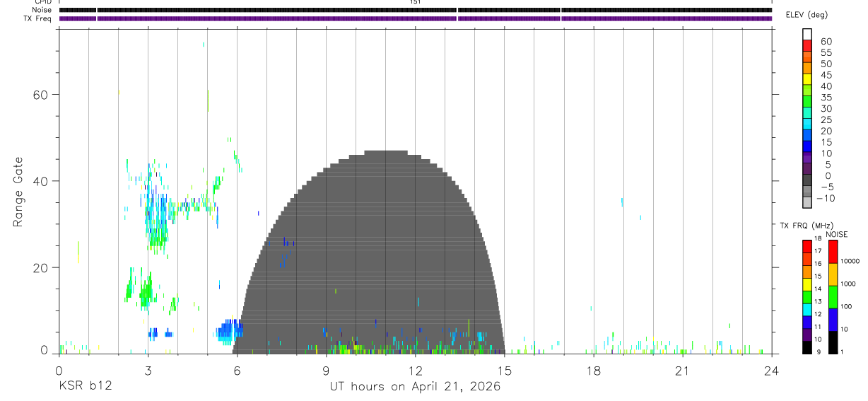Click the '24' tick on the UT hours axis
The width and height of the screenshot is (868, 401).
point(771,369)
